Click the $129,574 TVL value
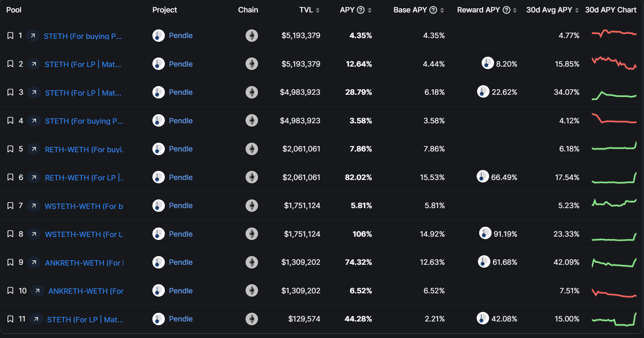644x338 pixels. coord(304,319)
